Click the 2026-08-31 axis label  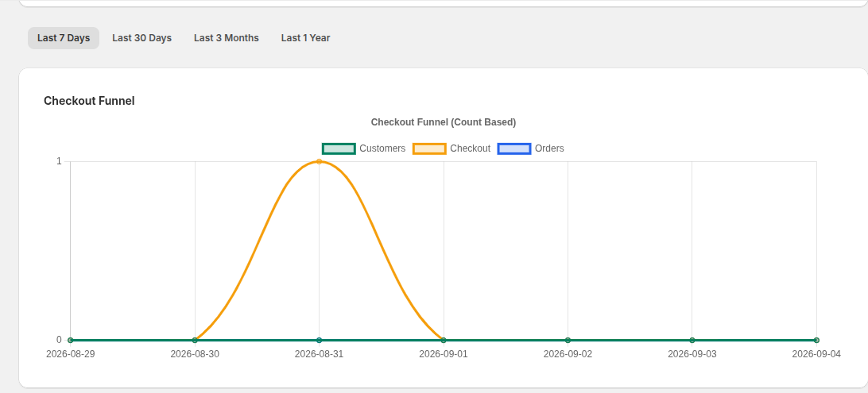click(320, 354)
